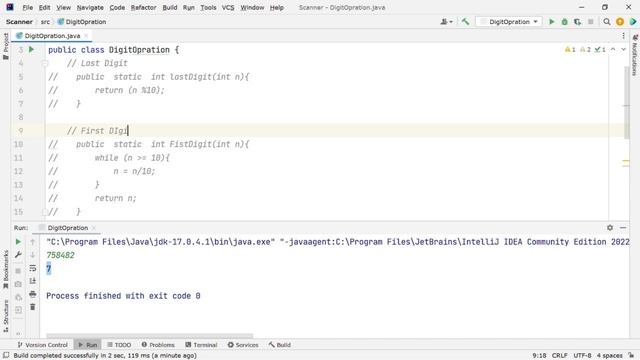This screenshot has height=360, width=640.
Task: Click Scanner in the breadcrumb bar
Action: [x=19, y=22]
